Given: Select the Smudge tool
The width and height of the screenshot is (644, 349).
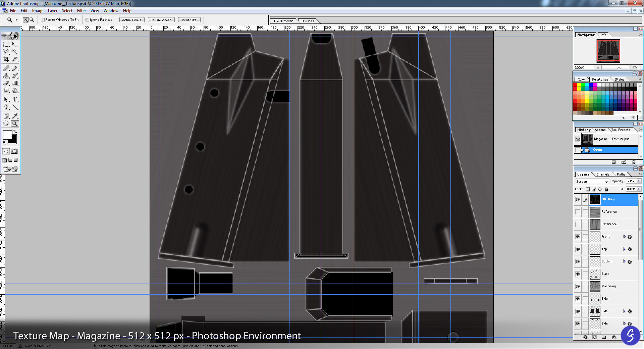Looking at the screenshot, I should (x=6, y=90).
